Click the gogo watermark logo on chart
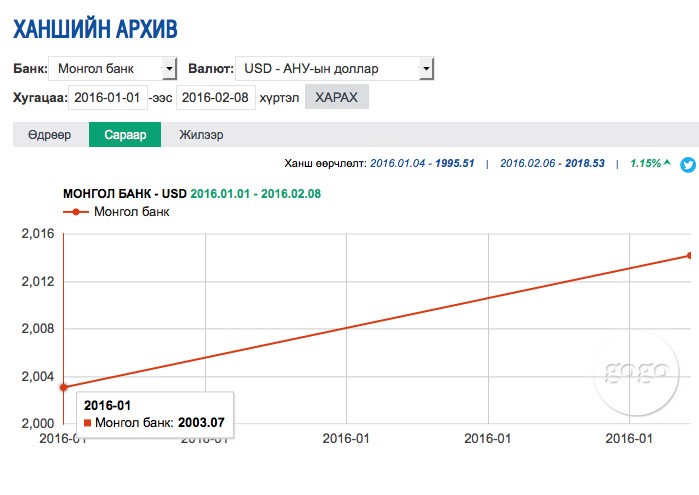Viewport: 699px width, 495px height. point(635,371)
